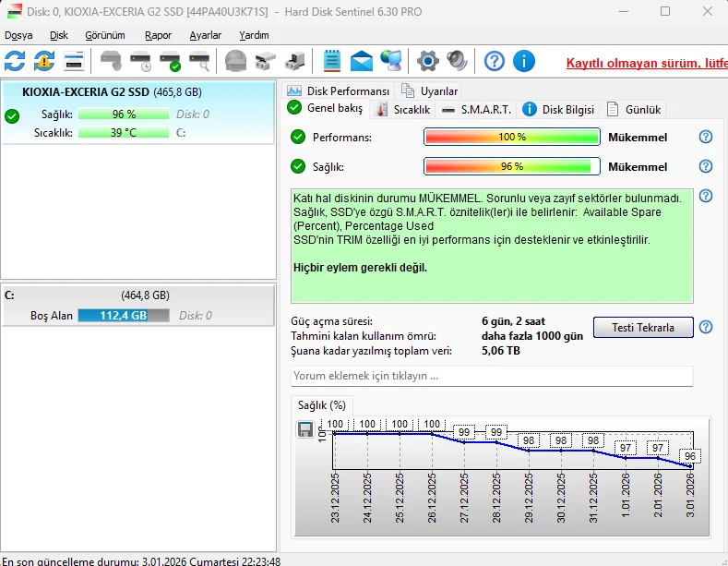
Task: Click the 'daha fazla 1000 gün' lifetime value
Action: click(532, 336)
